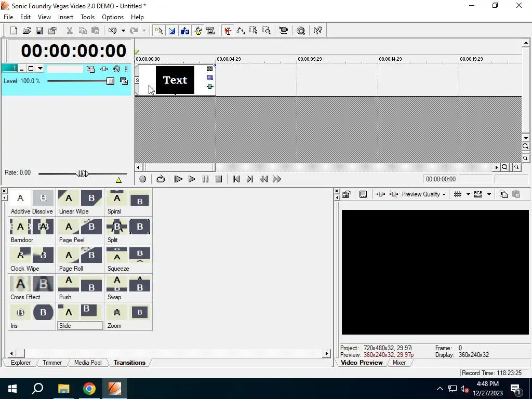Click the Redo arrow icon
Screen dimensions: 532x399
[x=134, y=31]
